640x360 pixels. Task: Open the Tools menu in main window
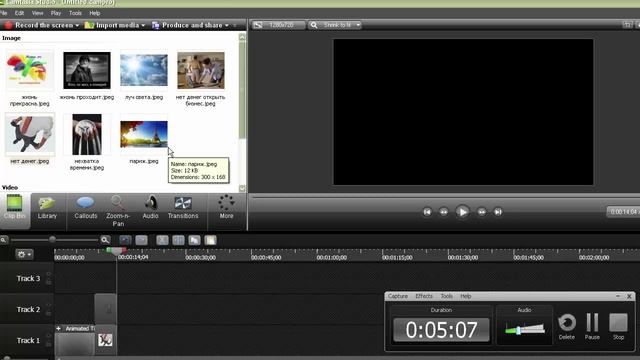tap(75, 13)
